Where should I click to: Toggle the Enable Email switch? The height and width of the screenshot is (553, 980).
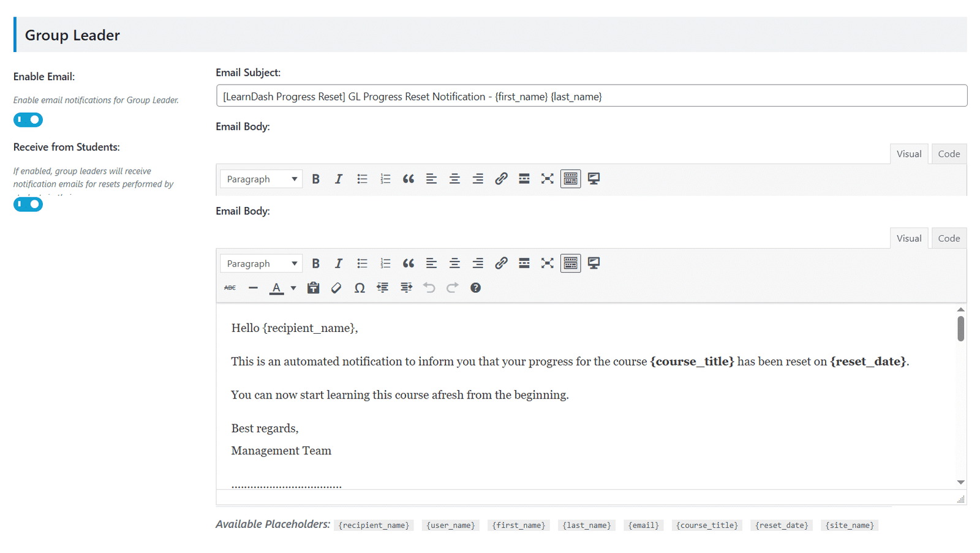28,120
